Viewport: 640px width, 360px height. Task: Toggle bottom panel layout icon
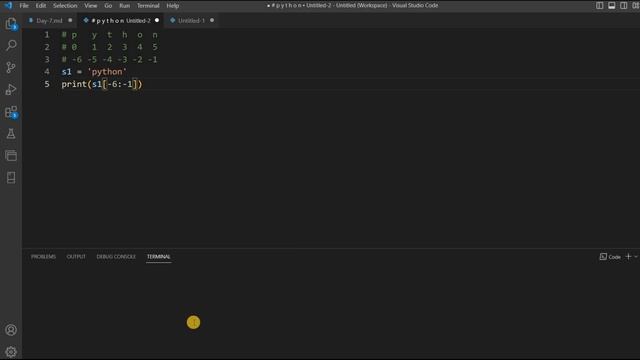(611, 5)
